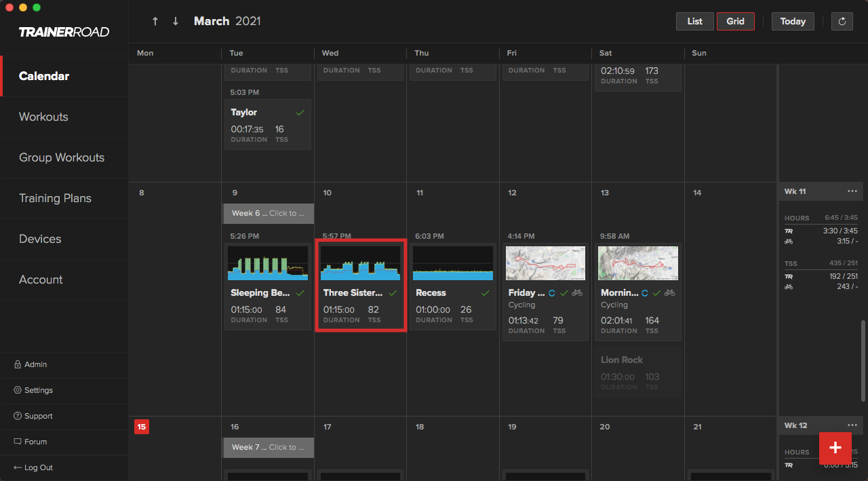Open Workouts in the sidebar
This screenshot has height=481, width=868.
[x=64, y=117]
